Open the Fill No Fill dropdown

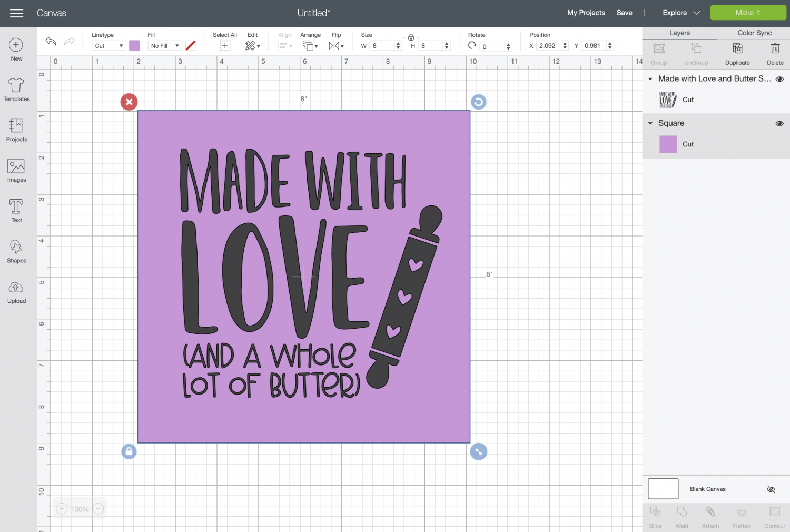(165, 46)
